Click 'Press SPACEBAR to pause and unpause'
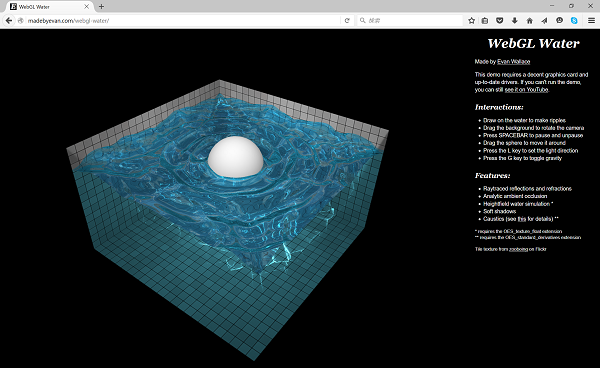This screenshot has height=368, width=600. click(x=533, y=135)
